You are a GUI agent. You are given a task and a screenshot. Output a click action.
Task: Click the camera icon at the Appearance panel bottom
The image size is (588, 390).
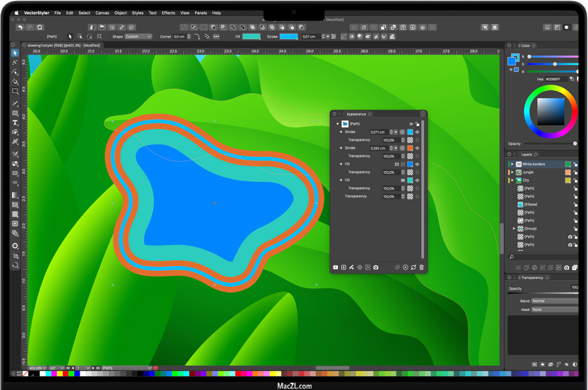pos(375,267)
